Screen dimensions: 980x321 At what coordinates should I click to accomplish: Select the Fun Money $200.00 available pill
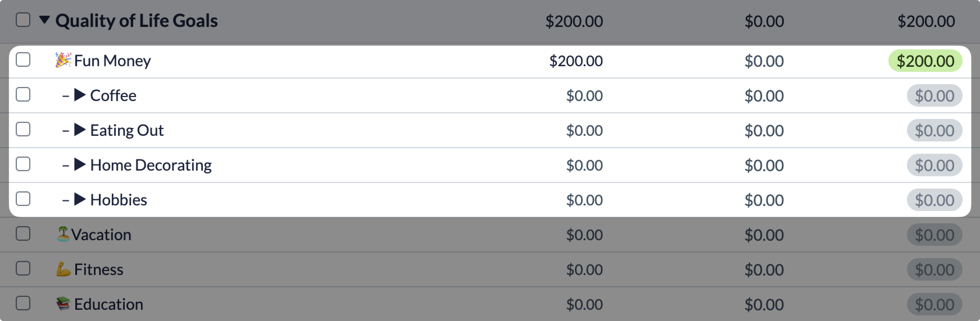point(925,61)
